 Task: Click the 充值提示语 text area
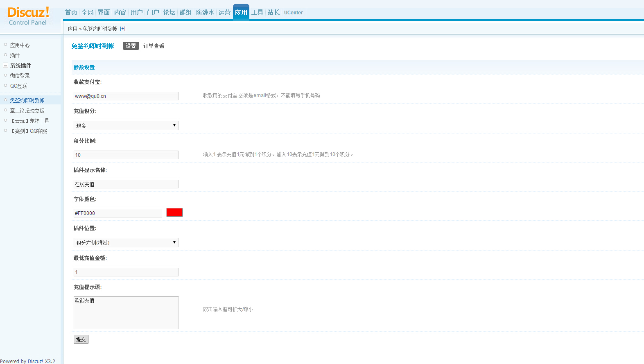(x=126, y=312)
